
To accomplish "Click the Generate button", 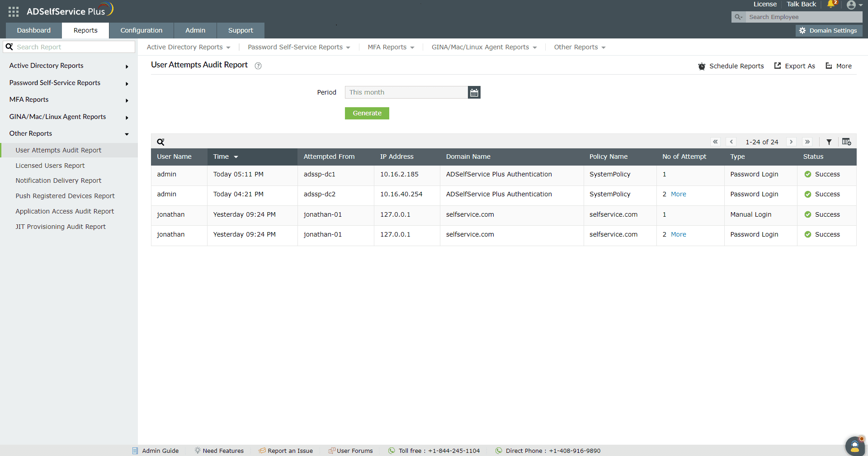I will (367, 113).
